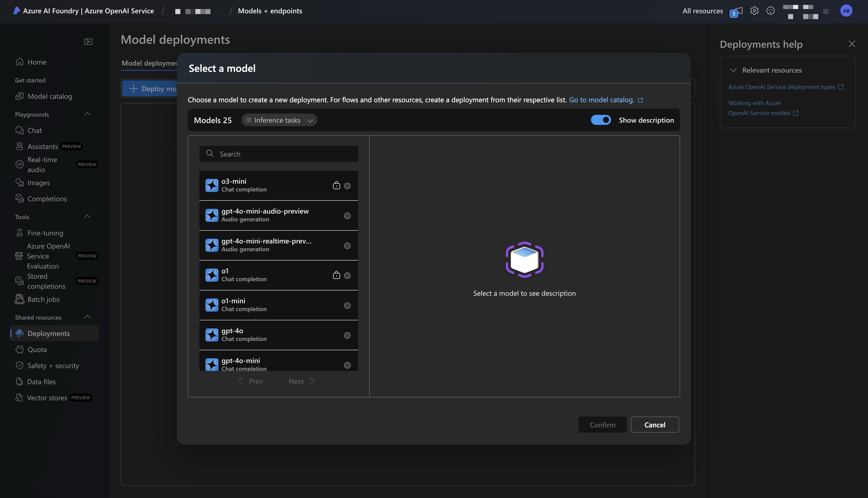The height and width of the screenshot is (498, 868).
Task: Click the sidebar collapse icon
Action: [x=88, y=42]
